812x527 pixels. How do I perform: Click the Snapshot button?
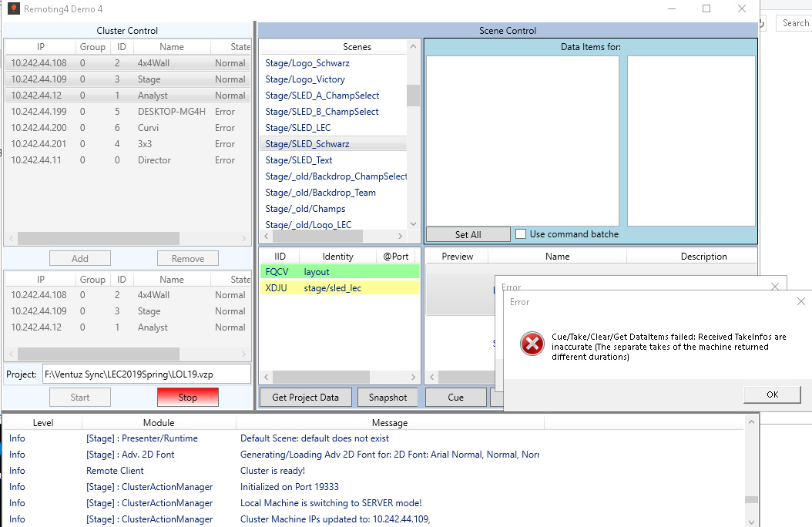pos(388,398)
